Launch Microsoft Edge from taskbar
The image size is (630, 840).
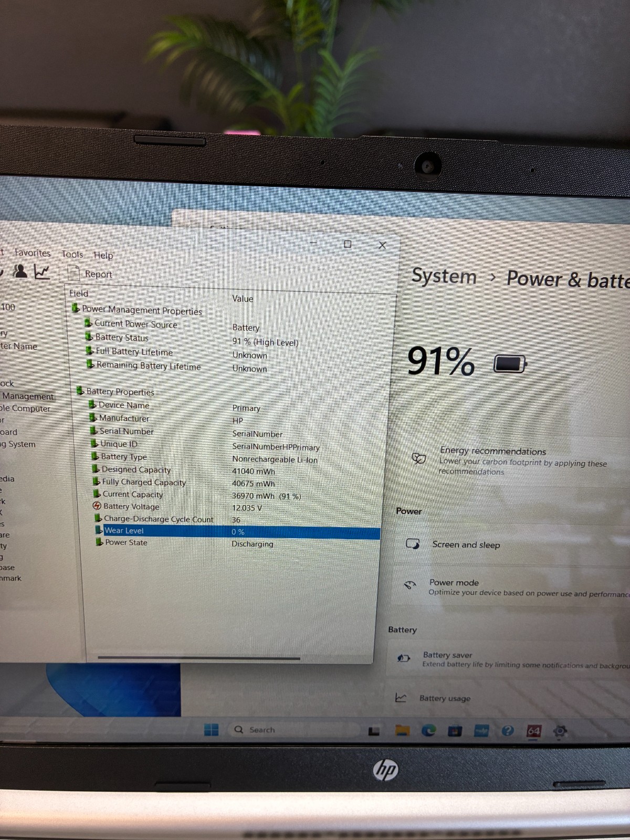pos(428,730)
